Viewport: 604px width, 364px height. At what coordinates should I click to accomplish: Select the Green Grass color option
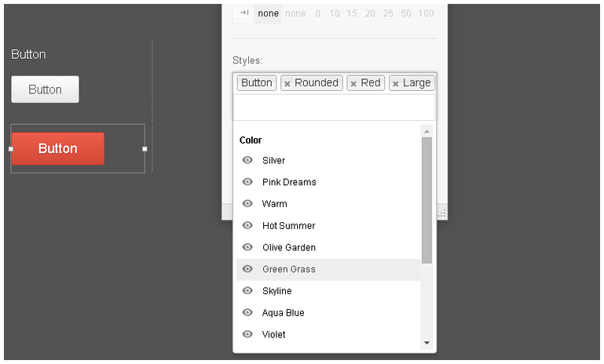pos(289,269)
